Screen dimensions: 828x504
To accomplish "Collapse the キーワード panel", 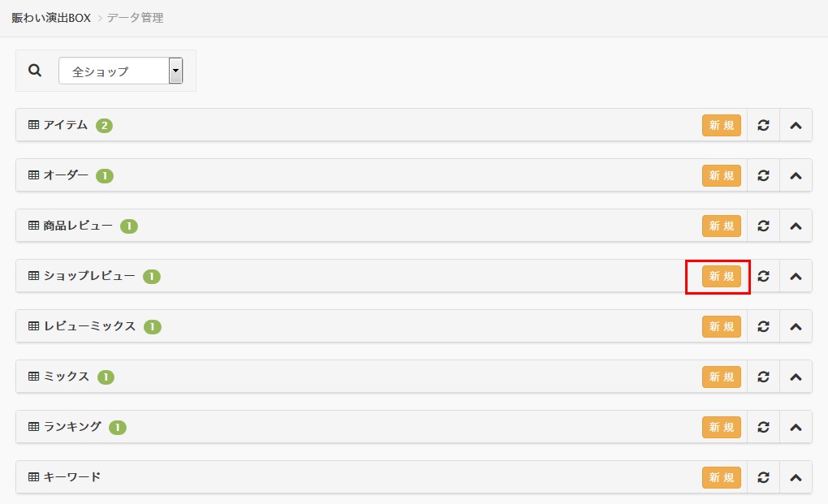I will click(x=796, y=477).
